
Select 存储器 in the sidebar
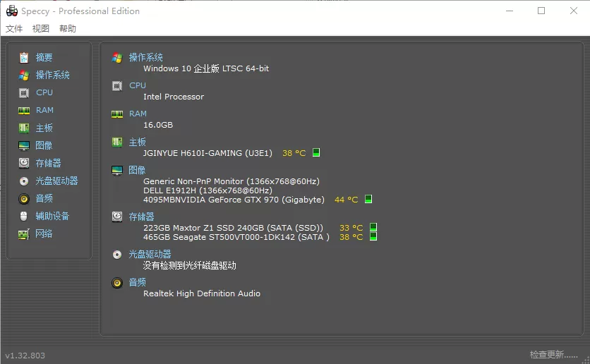pyautogui.click(x=48, y=163)
